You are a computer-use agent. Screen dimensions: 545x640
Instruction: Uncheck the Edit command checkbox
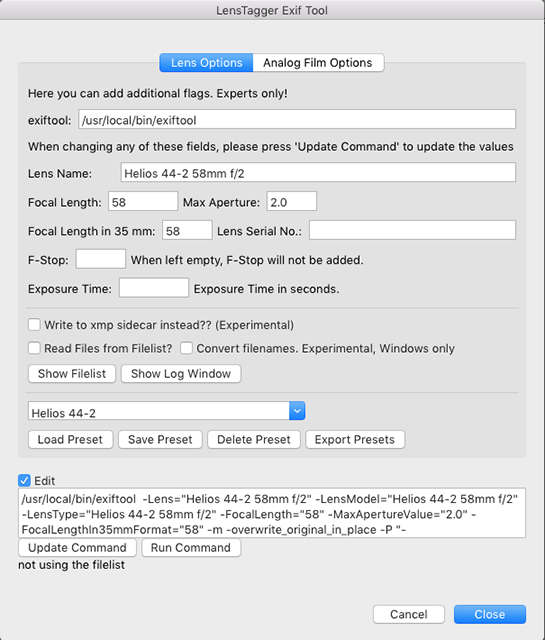tap(24, 480)
